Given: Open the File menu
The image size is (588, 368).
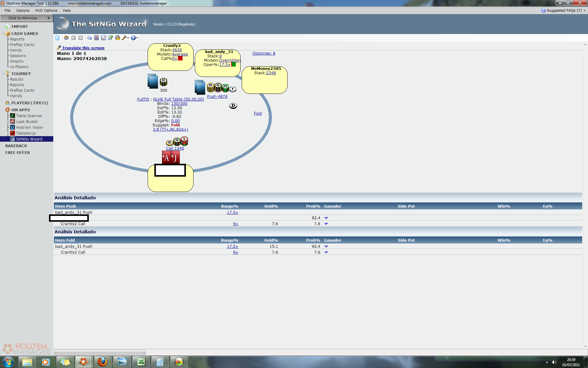Looking at the screenshot, I should click(8, 10).
